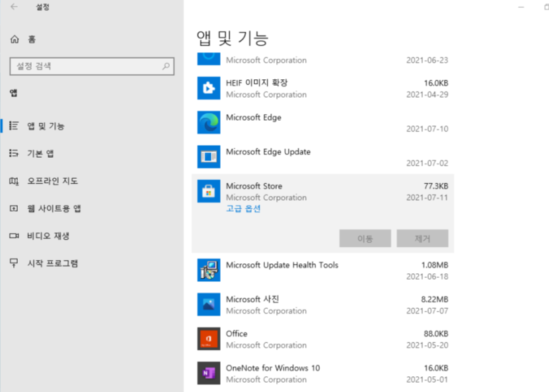Select the Microsoft Edge name text
This screenshot has width=549, height=392.
[x=254, y=117]
